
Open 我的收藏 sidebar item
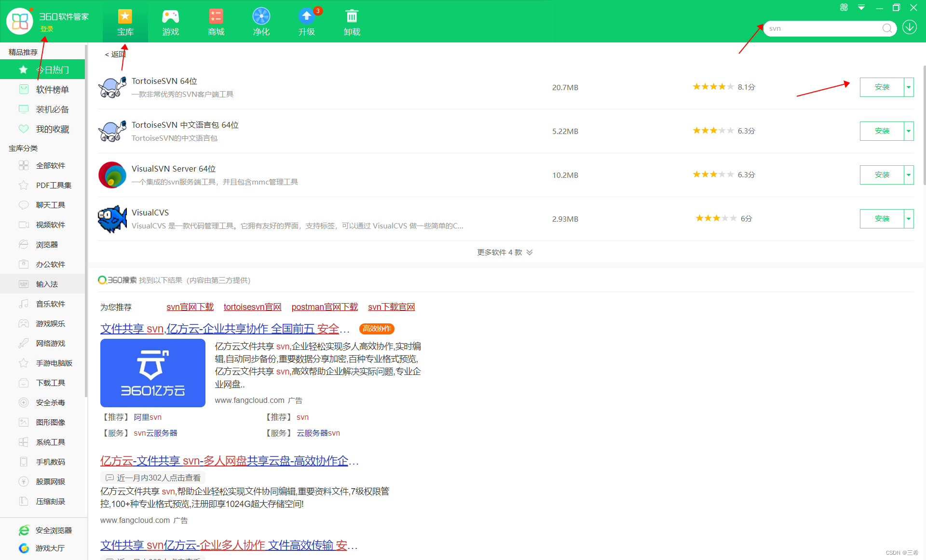[x=42, y=129]
